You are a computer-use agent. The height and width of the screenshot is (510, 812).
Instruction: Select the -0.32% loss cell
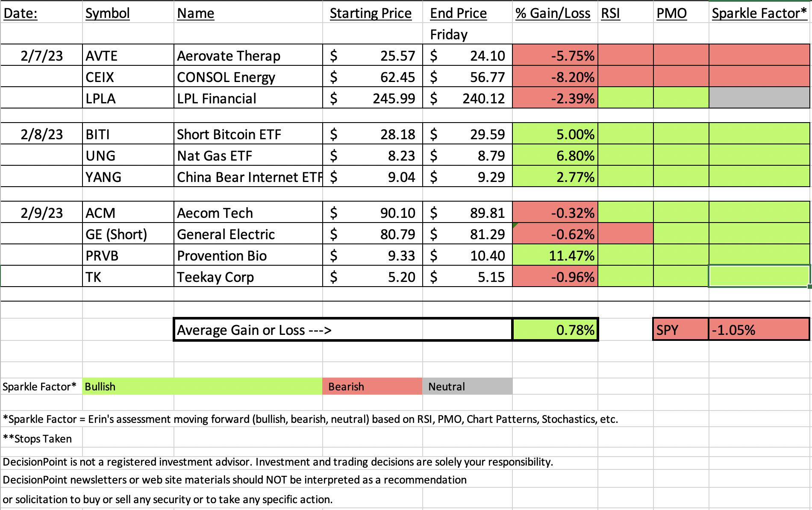555,212
